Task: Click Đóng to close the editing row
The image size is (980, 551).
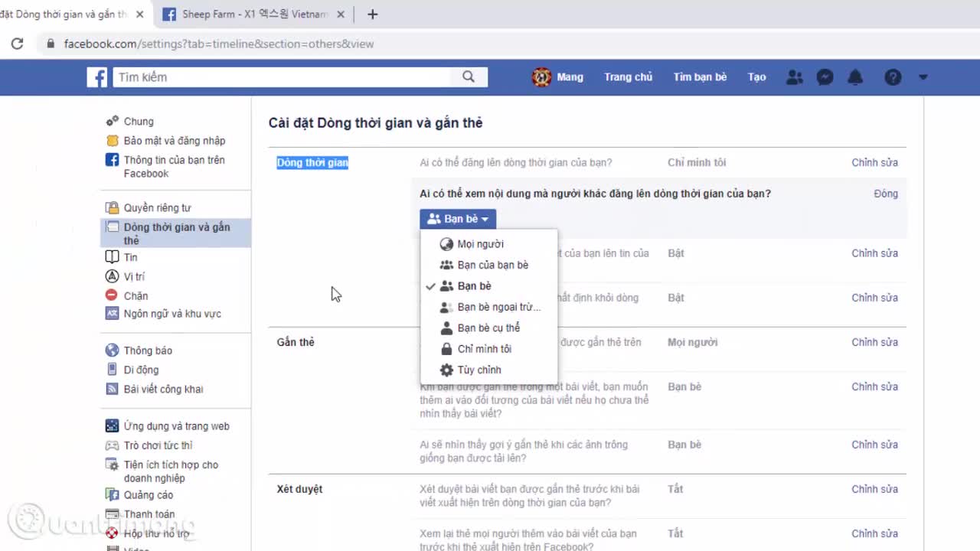Action: (886, 194)
